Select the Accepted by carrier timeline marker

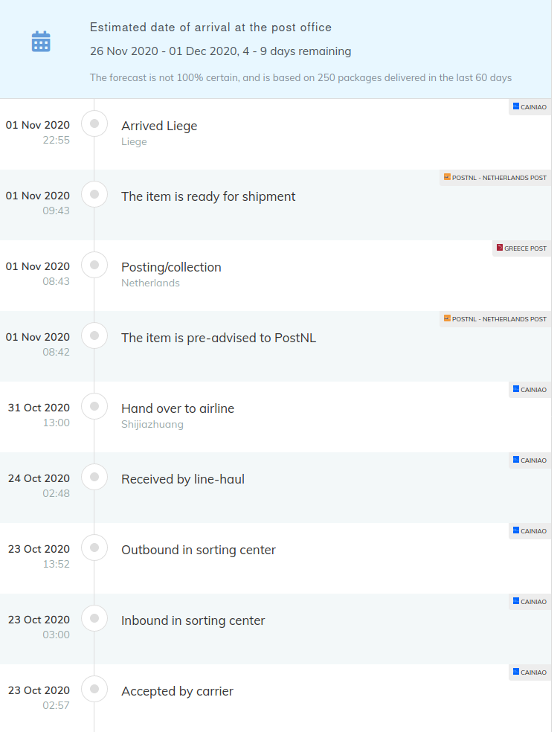[94, 689]
